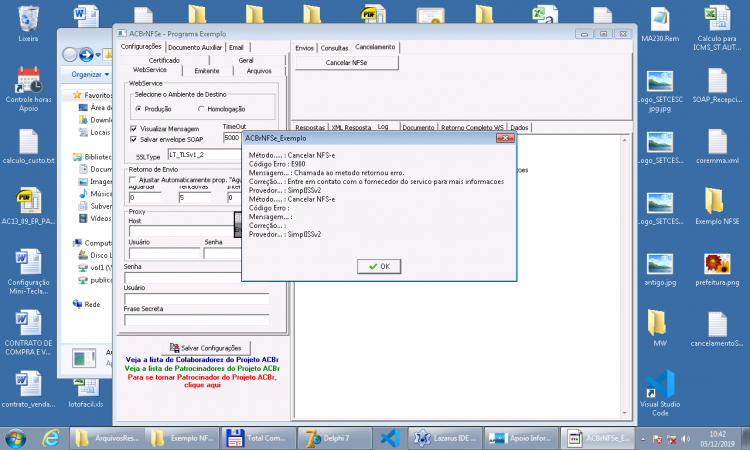Switch to Lazarus IDE taskbar button
Screen dimensions: 750x450
coord(445,438)
